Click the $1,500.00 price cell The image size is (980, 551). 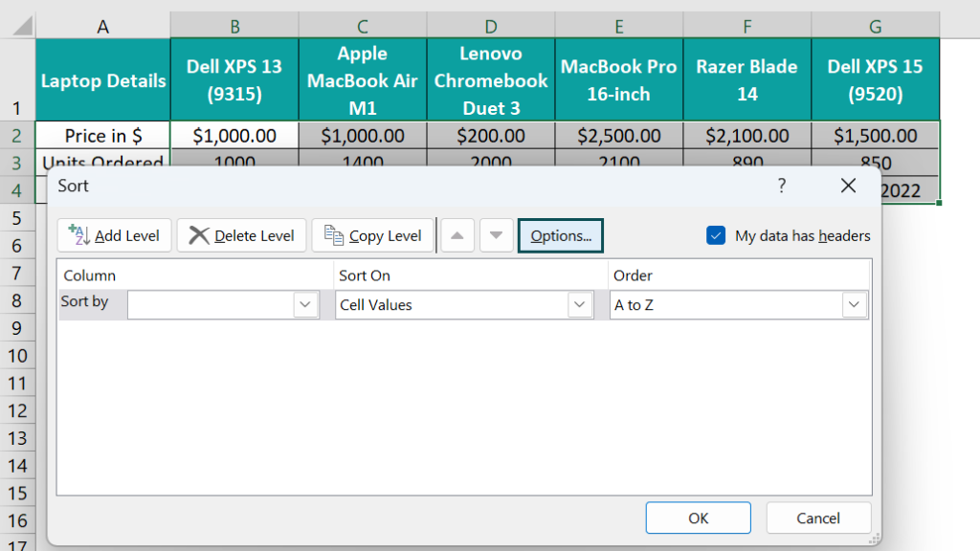(875, 136)
